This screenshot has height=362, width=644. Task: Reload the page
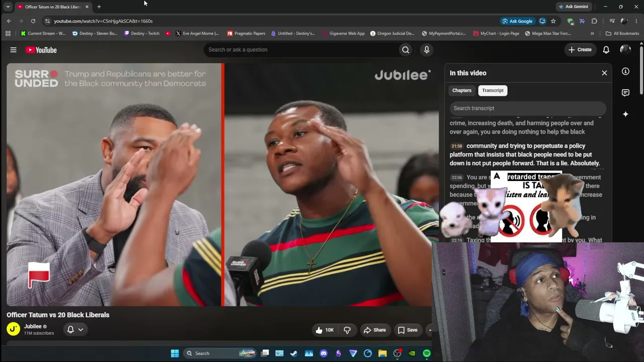click(33, 21)
